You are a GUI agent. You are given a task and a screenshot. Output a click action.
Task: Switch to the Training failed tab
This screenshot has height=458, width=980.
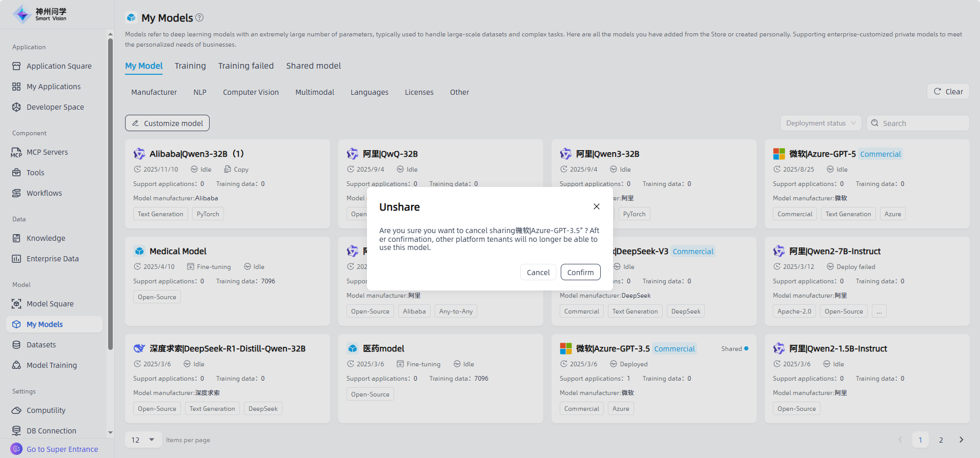coord(246,66)
